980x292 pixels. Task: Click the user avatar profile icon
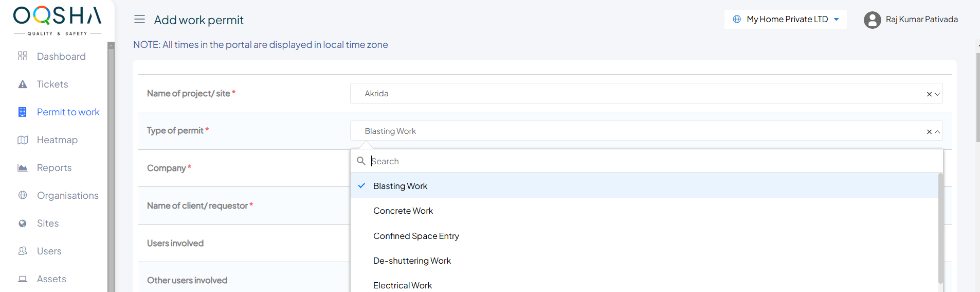[872, 20]
